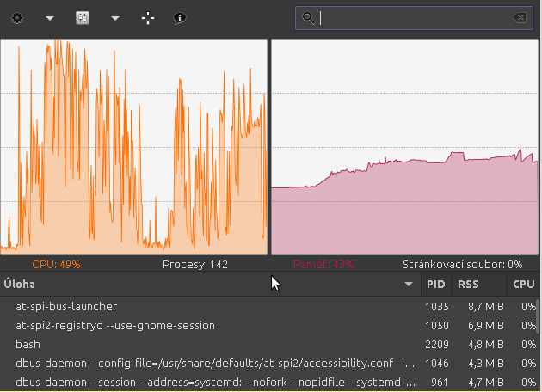The height and width of the screenshot is (392, 542).
Task: Sort processes by PID column
Action: (x=436, y=284)
